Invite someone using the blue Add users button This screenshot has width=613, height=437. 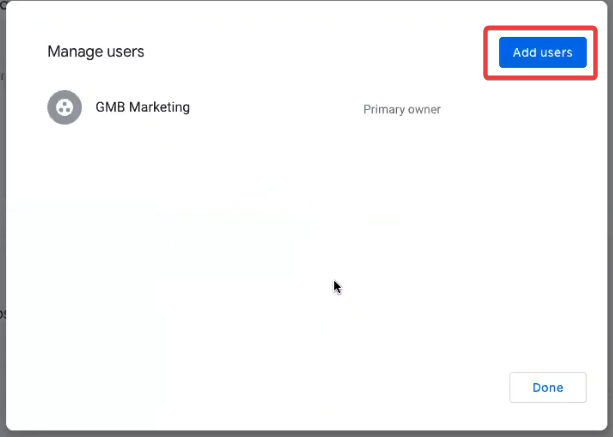tap(542, 52)
